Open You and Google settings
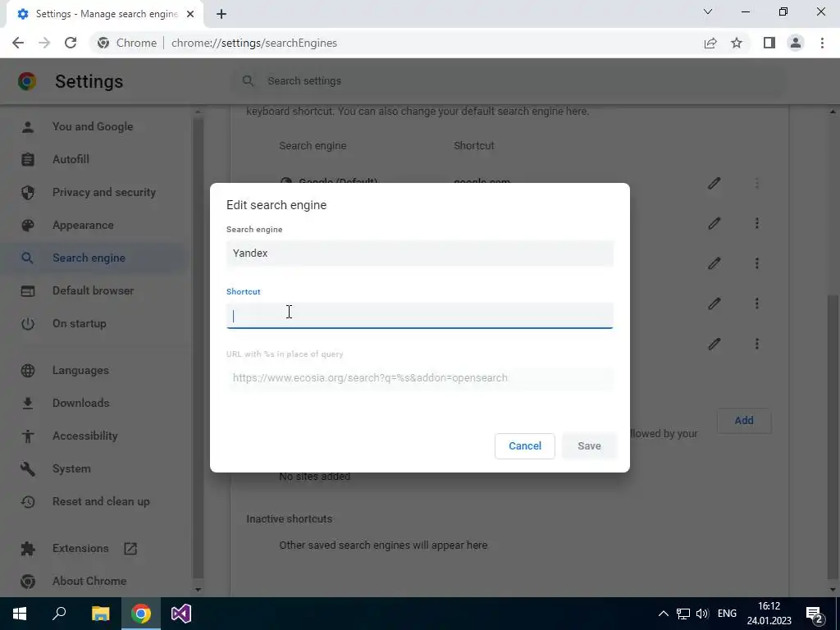The height and width of the screenshot is (630, 840). point(92,127)
